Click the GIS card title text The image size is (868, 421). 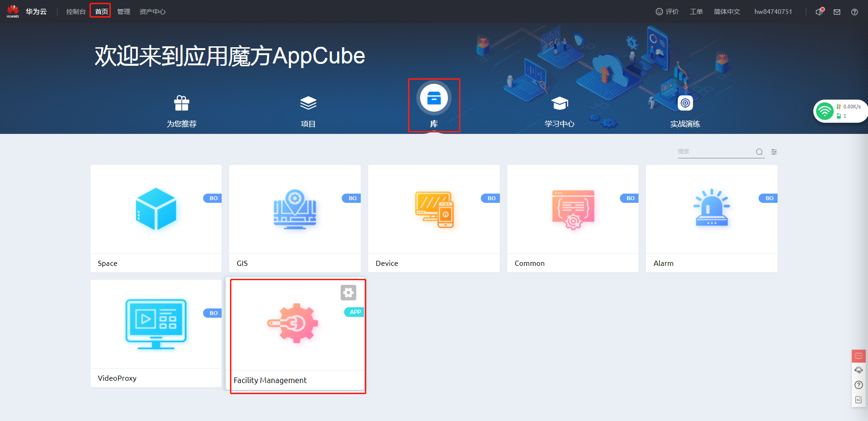click(x=242, y=264)
